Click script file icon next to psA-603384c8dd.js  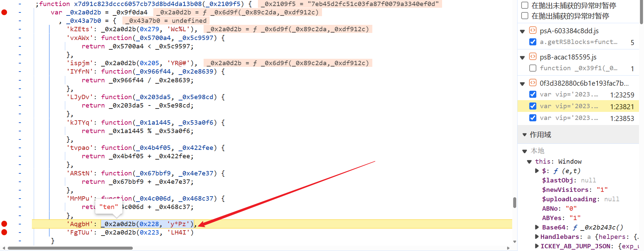click(533, 30)
